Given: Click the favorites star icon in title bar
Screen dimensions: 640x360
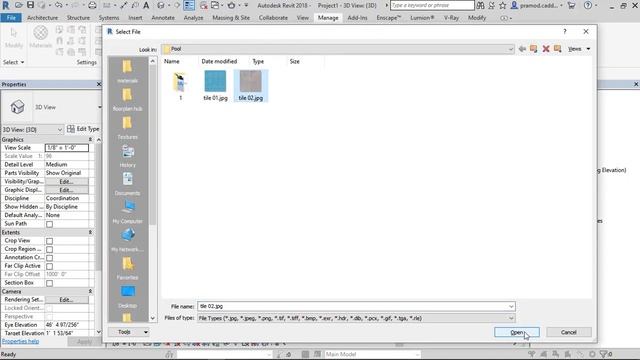Looking at the screenshot, I should (x=502, y=5).
